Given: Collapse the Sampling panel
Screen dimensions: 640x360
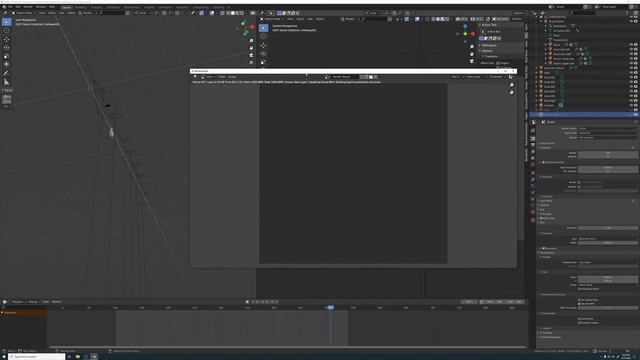Looking at the screenshot, I should click(x=545, y=147).
